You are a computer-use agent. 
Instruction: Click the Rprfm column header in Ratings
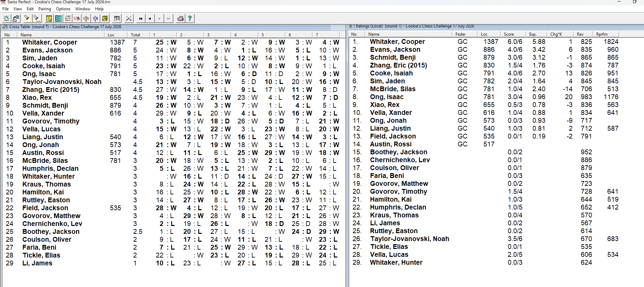[x=606, y=34]
